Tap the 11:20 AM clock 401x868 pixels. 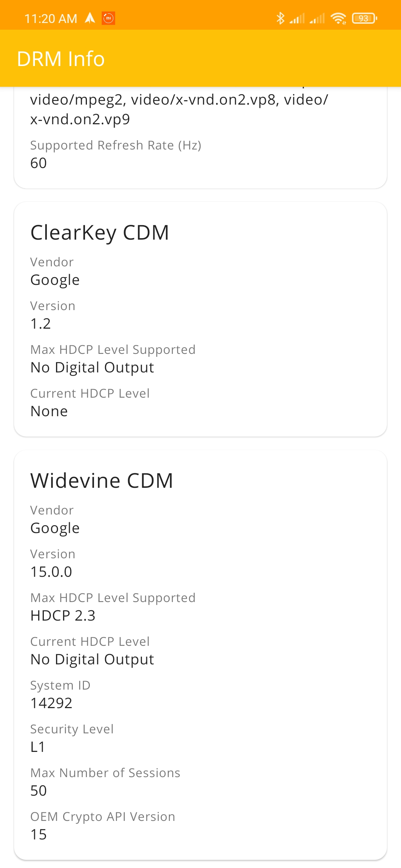(x=51, y=18)
